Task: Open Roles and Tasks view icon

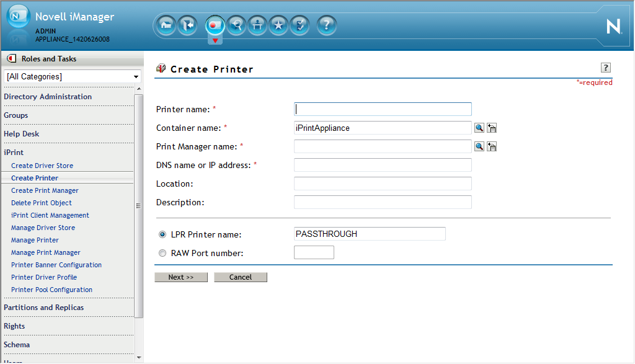Action: pos(215,25)
